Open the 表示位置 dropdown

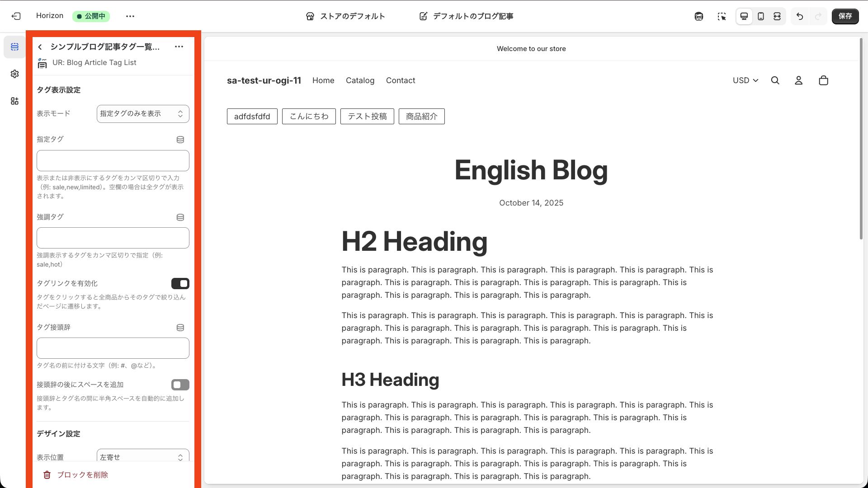coord(143,457)
